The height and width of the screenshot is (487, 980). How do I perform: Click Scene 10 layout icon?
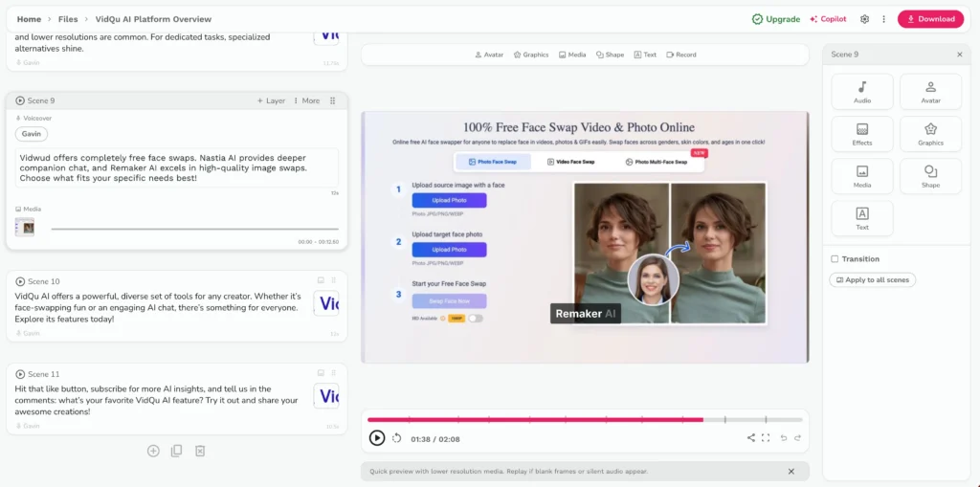pos(321,280)
